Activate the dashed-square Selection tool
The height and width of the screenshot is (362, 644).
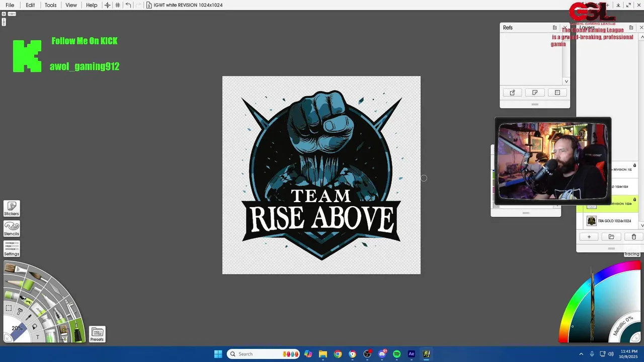click(x=9, y=308)
